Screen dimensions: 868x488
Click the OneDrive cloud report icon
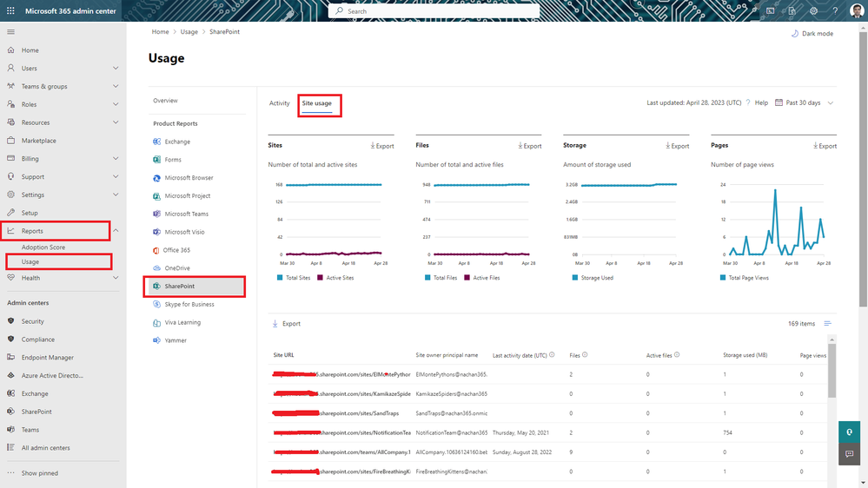pos(156,267)
